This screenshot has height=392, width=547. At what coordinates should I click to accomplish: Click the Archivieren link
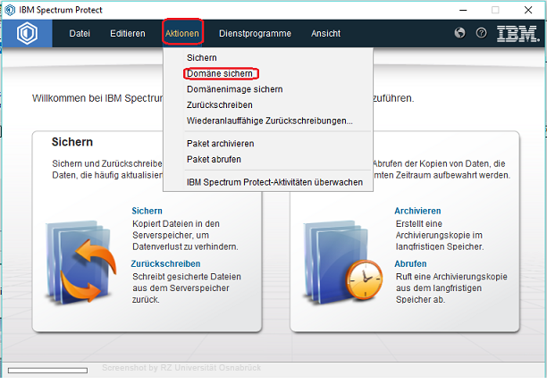pos(417,211)
